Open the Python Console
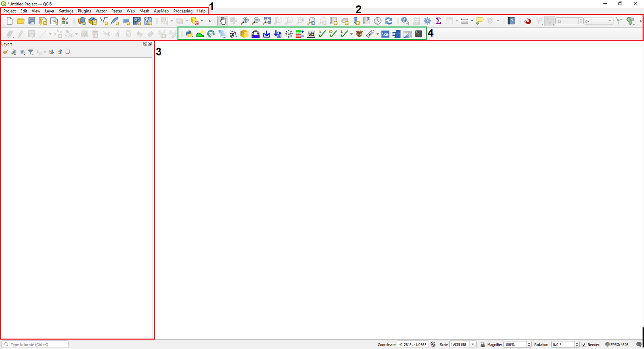This screenshot has height=349, width=644. click(x=189, y=34)
